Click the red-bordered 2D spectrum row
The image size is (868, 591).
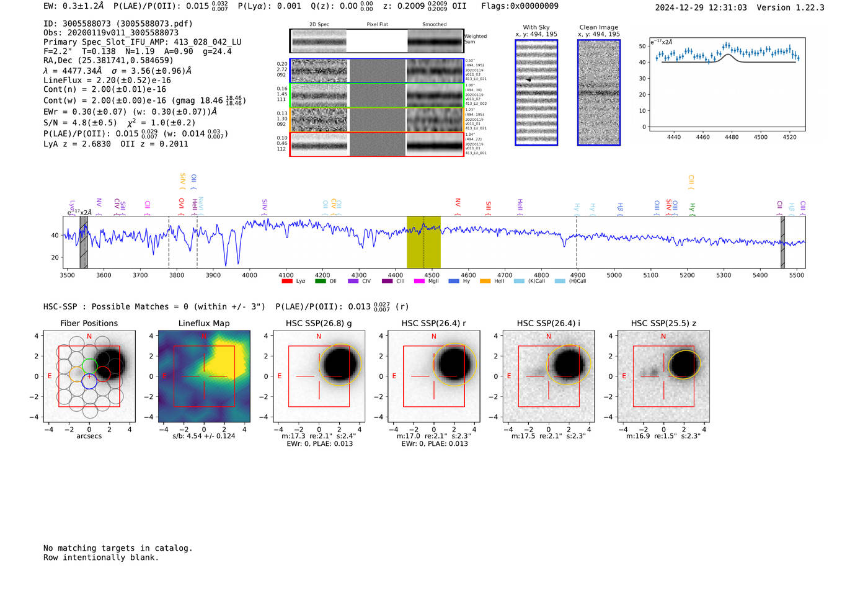[x=377, y=144]
